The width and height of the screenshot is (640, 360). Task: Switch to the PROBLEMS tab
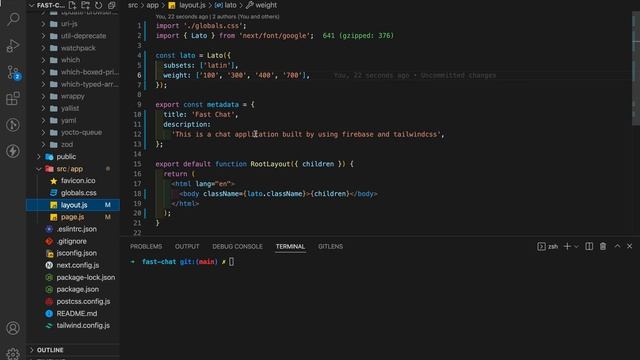146,247
